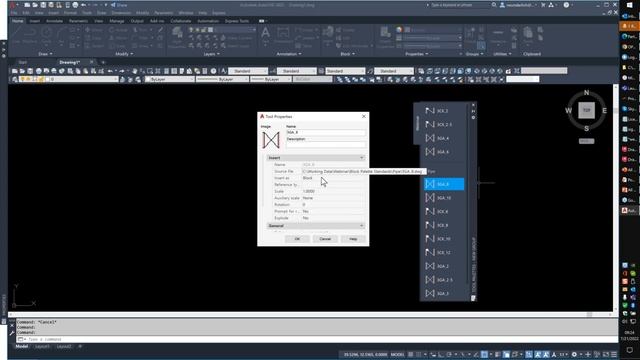The height and width of the screenshot is (360, 640).
Task: Open the Manage ribbon tab
Action: point(117,21)
